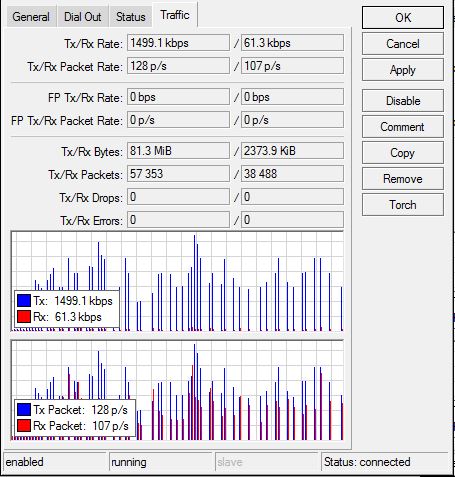The image size is (455, 477).
Task: Click the Traffic tab
Action: coord(175,15)
